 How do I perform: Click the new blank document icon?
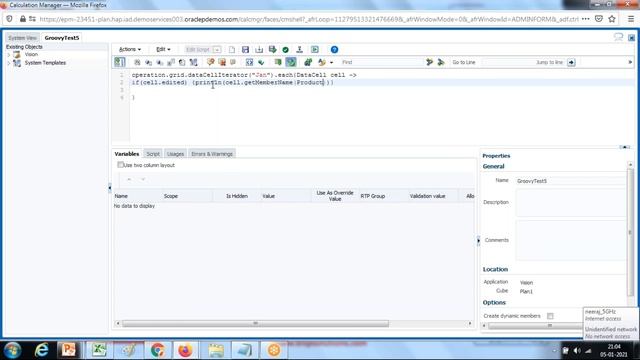[232, 50]
